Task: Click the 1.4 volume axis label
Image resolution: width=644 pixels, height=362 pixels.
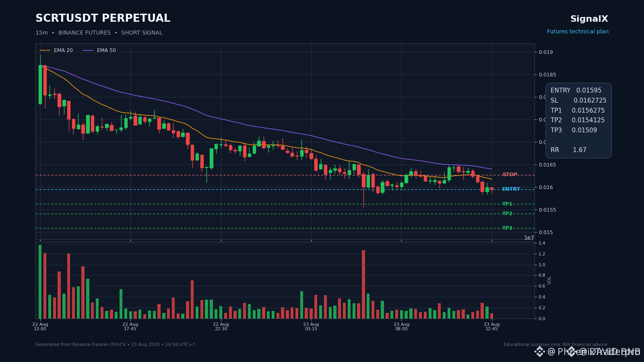Action: point(542,243)
